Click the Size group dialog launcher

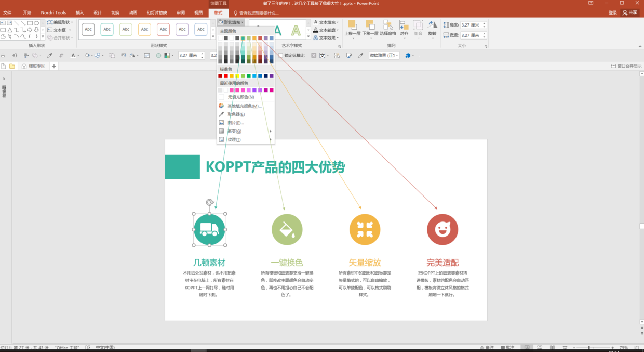pyautogui.click(x=486, y=46)
